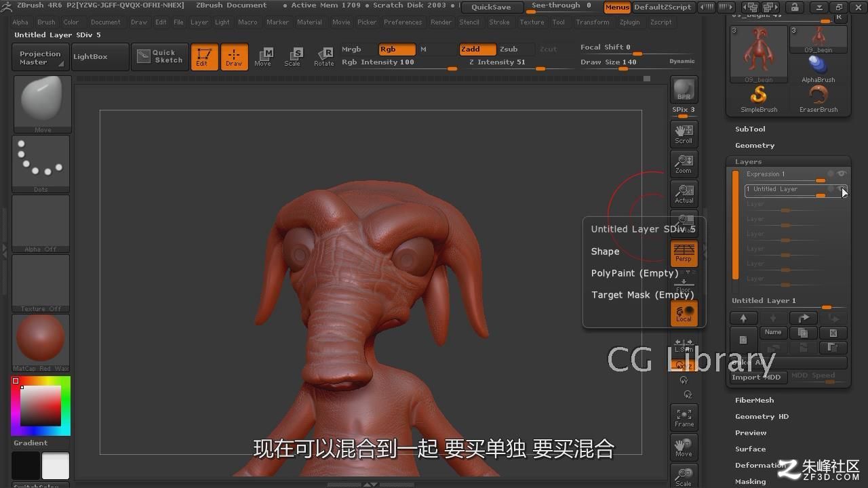Open the Stroke menu

pos(499,22)
